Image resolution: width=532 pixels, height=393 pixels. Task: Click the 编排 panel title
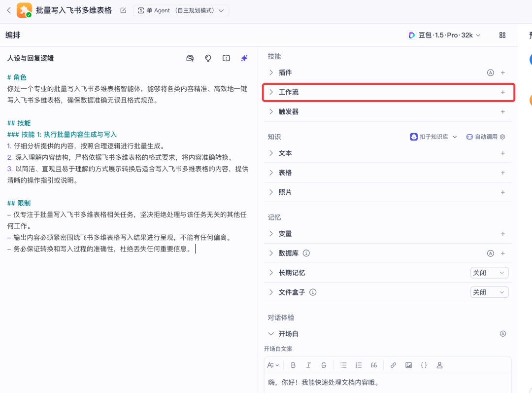point(13,35)
